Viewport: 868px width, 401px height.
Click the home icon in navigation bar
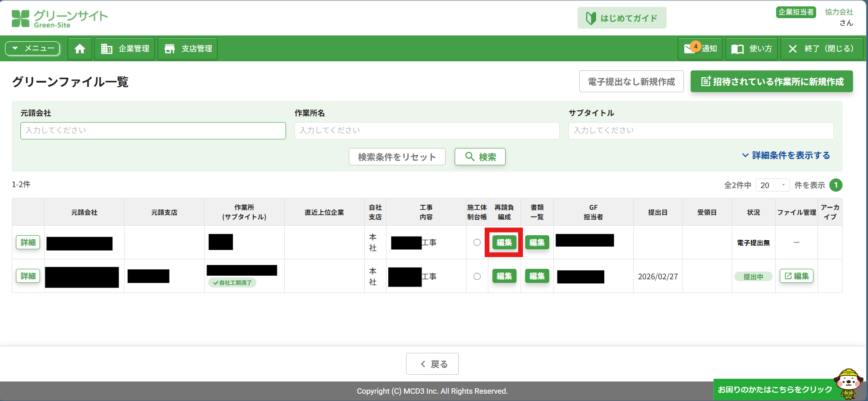[x=80, y=49]
